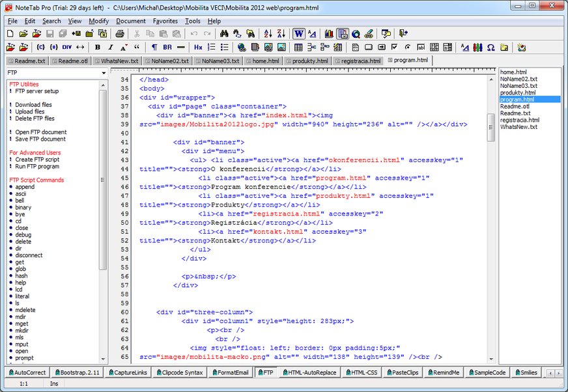
Task: Toggle Word Wrap with the W button
Action: pyautogui.click(x=299, y=33)
